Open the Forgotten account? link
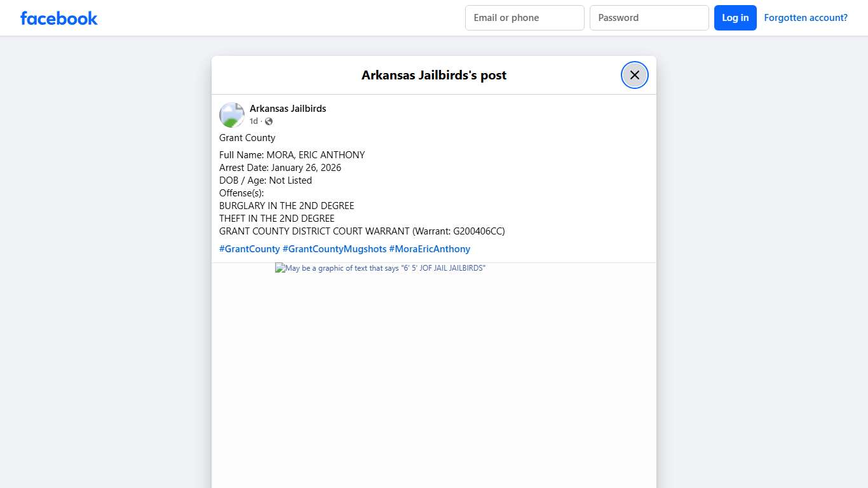Screen dimensions: 868x488 [x=805, y=18]
